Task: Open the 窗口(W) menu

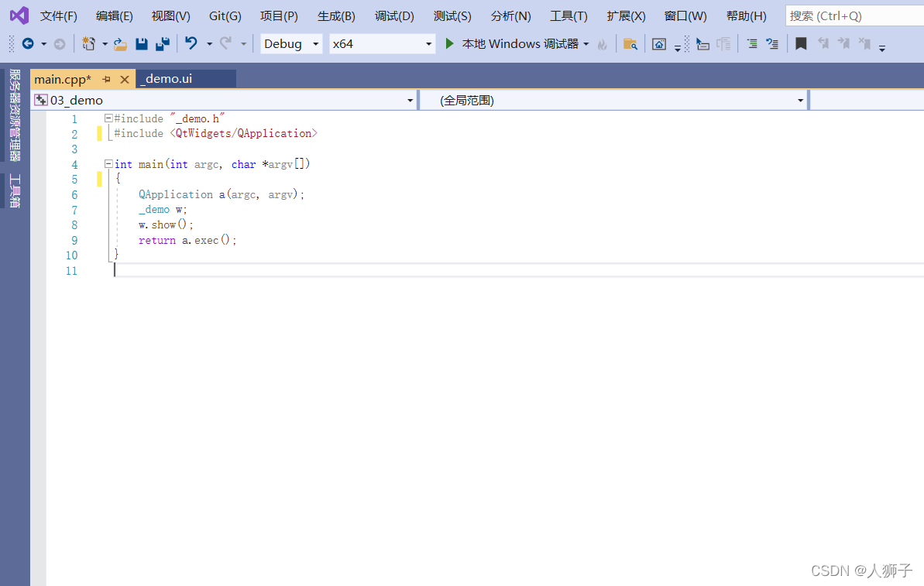Action: pos(685,16)
